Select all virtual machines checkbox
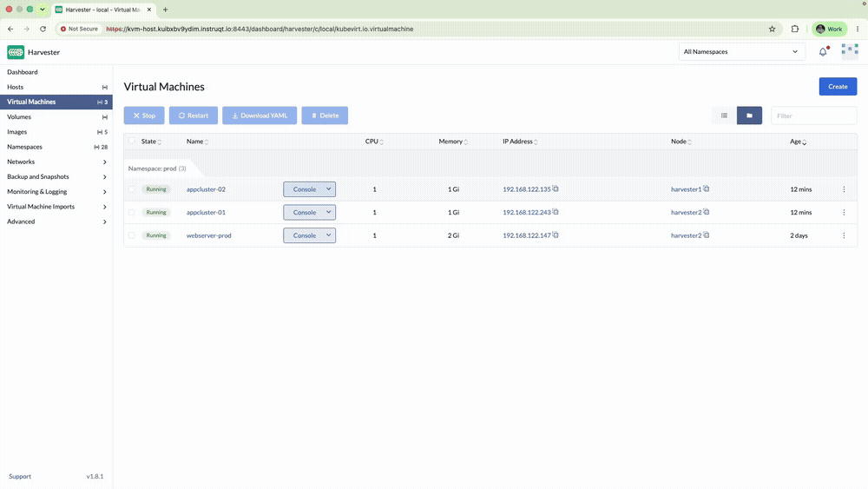 [x=131, y=142]
